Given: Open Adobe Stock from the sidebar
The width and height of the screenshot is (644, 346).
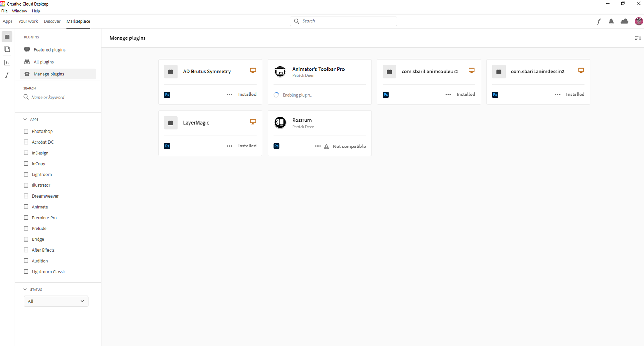Looking at the screenshot, I should point(7,62).
